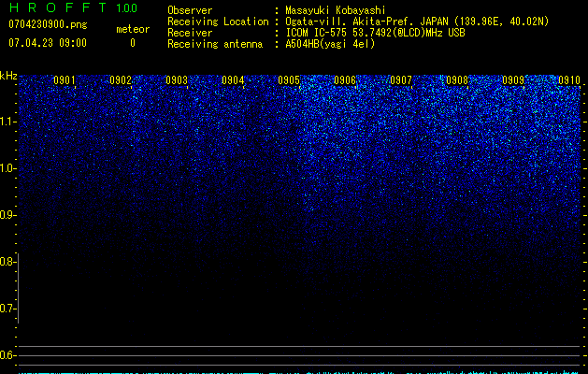Select the file name 0704230900.png
The image size is (588, 374).
(48, 25)
